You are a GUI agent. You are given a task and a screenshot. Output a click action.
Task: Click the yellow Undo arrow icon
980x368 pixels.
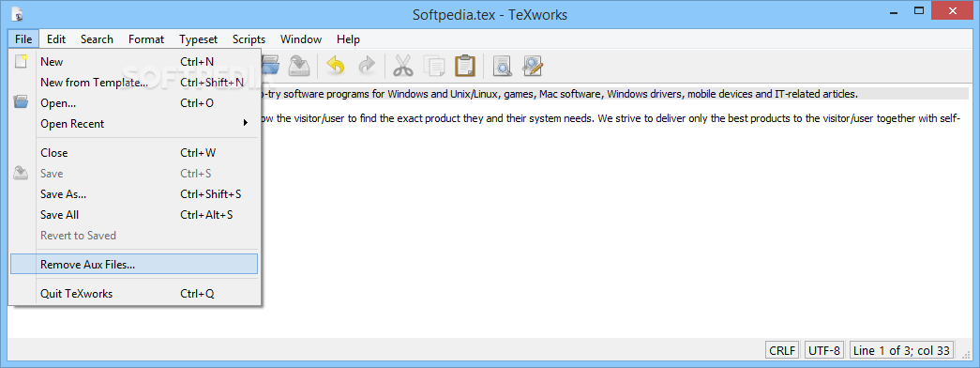pyautogui.click(x=337, y=65)
